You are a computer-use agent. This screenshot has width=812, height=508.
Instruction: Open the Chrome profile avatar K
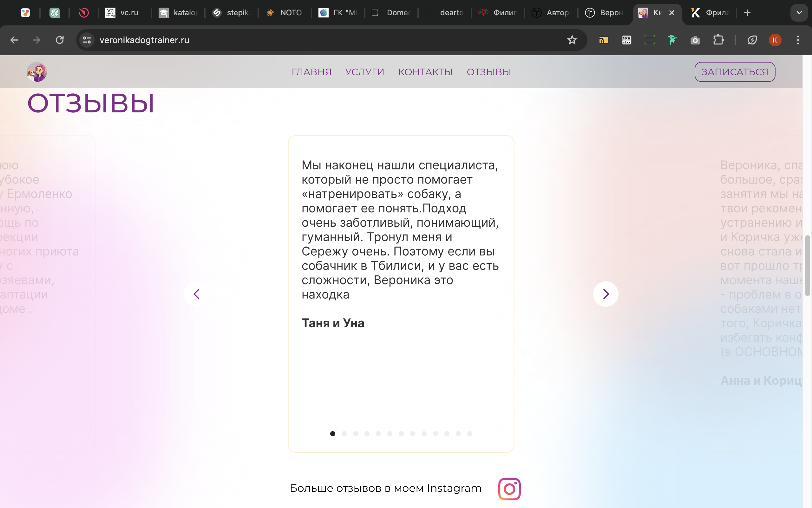click(775, 40)
